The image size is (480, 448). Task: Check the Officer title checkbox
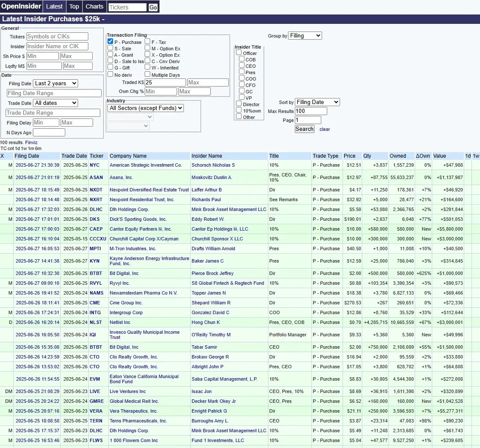239,52
